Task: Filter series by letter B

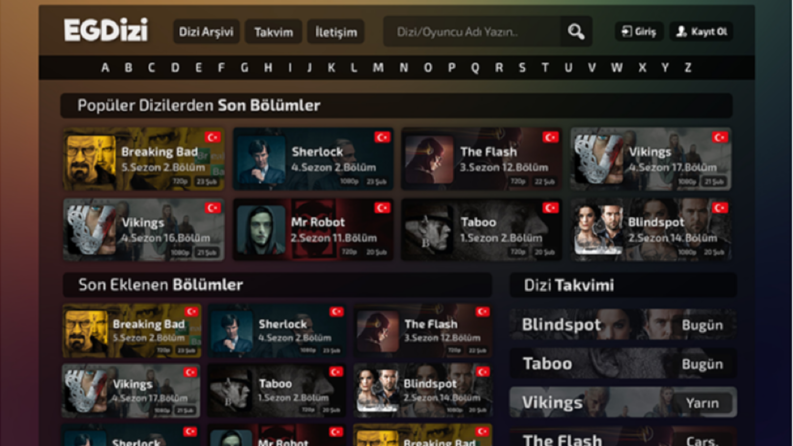Action: point(128,68)
